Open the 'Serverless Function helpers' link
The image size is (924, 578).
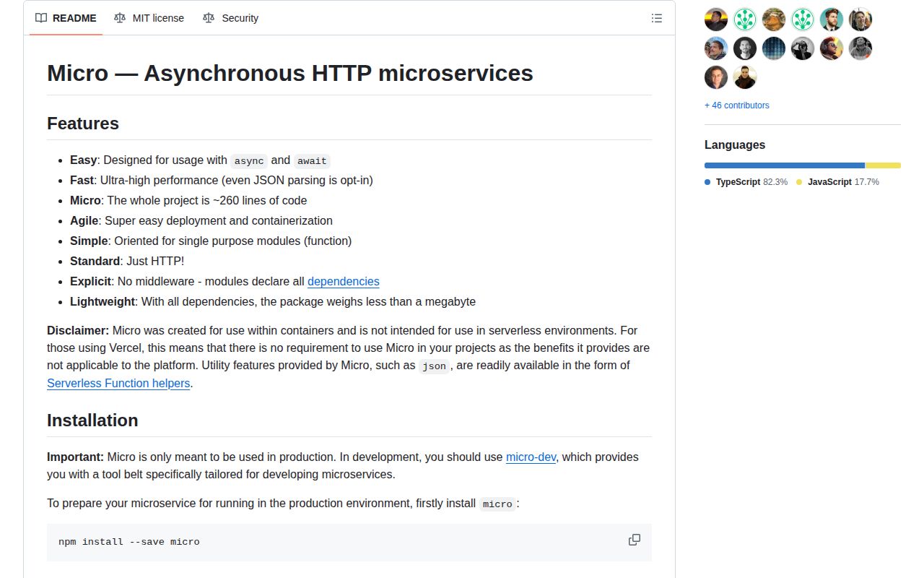[118, 384]
